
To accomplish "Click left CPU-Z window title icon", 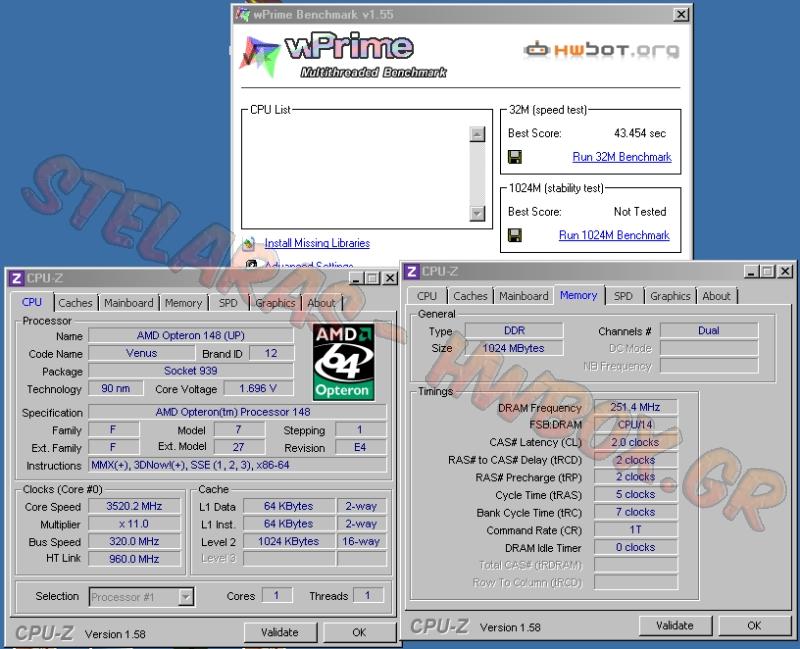I will (x=16, y=278).
